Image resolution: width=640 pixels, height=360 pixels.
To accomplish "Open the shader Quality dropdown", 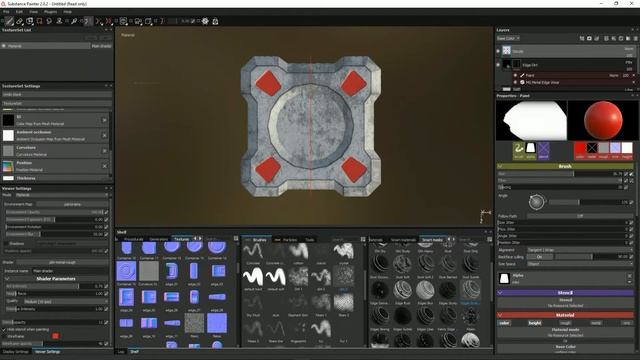I will point(66,301).
